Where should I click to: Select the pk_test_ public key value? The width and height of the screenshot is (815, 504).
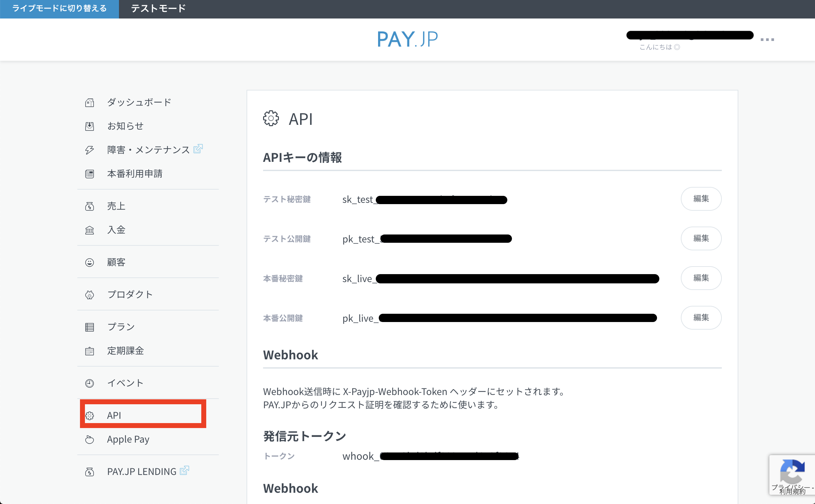[427, 239]
